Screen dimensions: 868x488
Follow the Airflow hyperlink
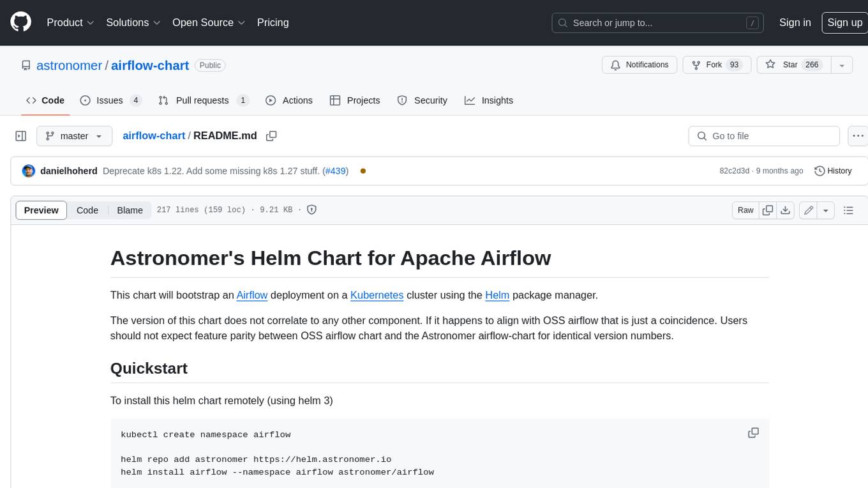pyautogui.click(x=252, y=295)
